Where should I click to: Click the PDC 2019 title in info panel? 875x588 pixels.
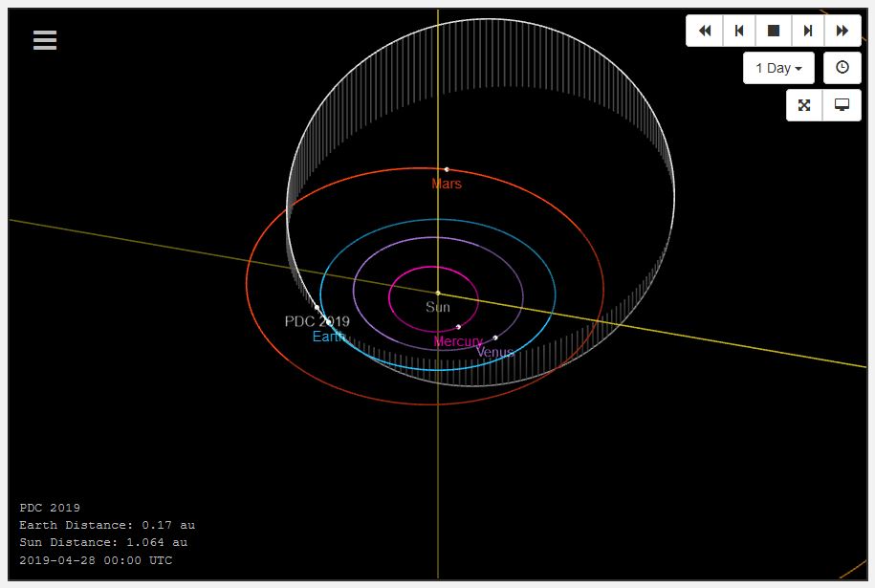tap(50, 508)
